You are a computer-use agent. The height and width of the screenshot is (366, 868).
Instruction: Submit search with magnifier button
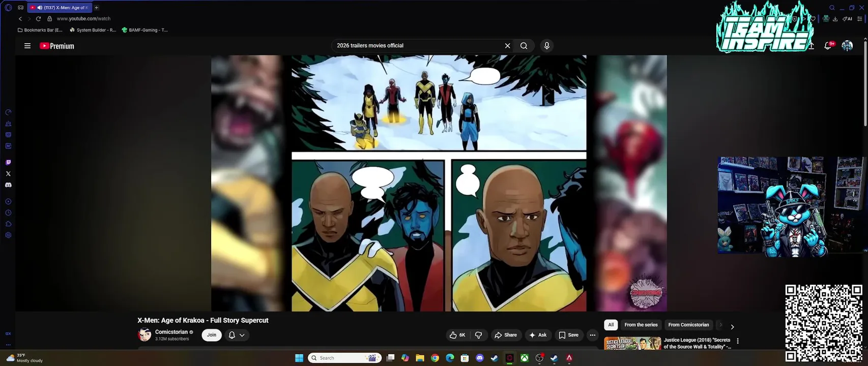click(524, 46)
